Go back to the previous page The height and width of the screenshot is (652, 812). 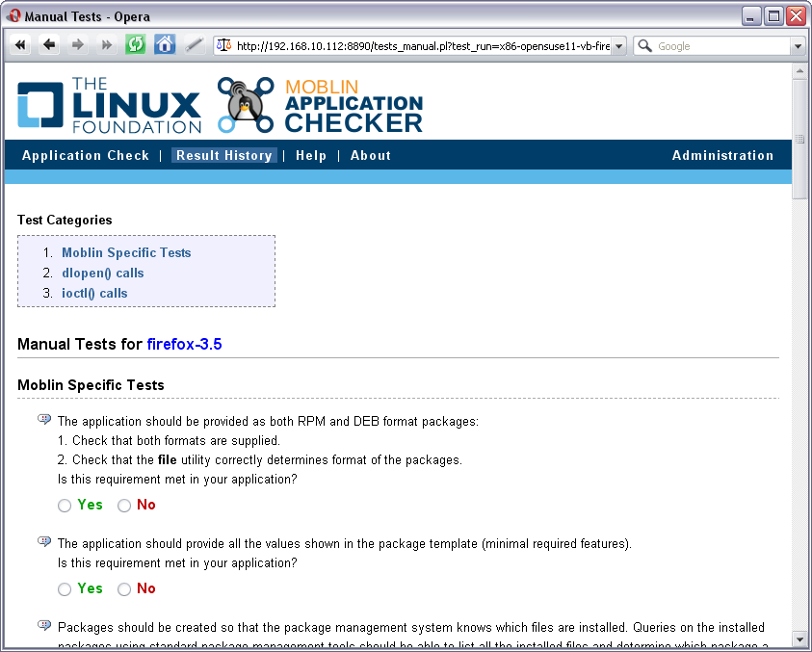pyautogui.click(x=49, y=45)
